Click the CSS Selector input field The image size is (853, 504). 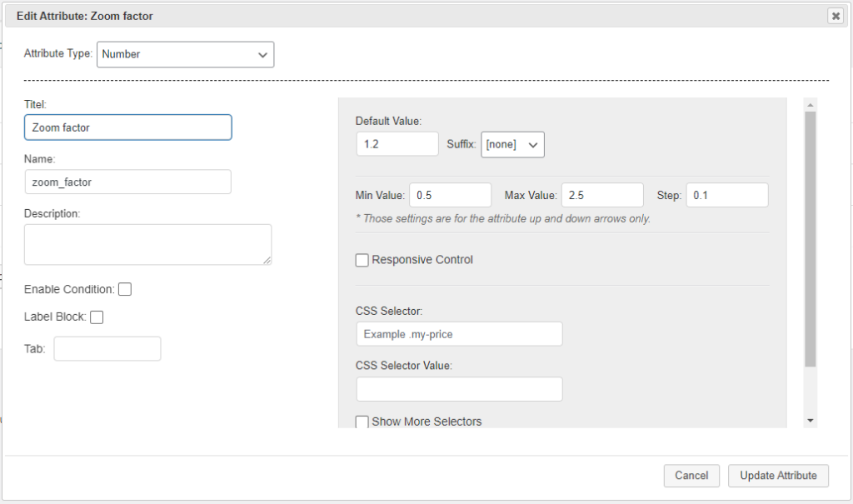pos(460,334)
